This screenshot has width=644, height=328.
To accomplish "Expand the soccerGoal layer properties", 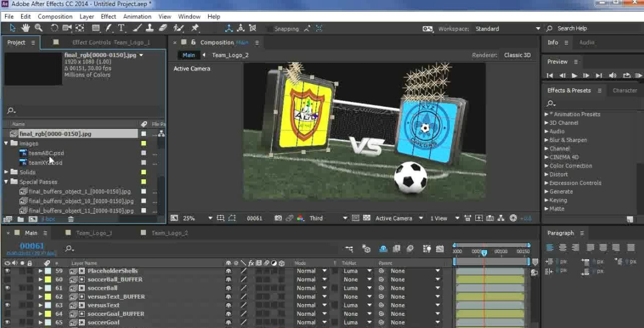I will 40,322.
